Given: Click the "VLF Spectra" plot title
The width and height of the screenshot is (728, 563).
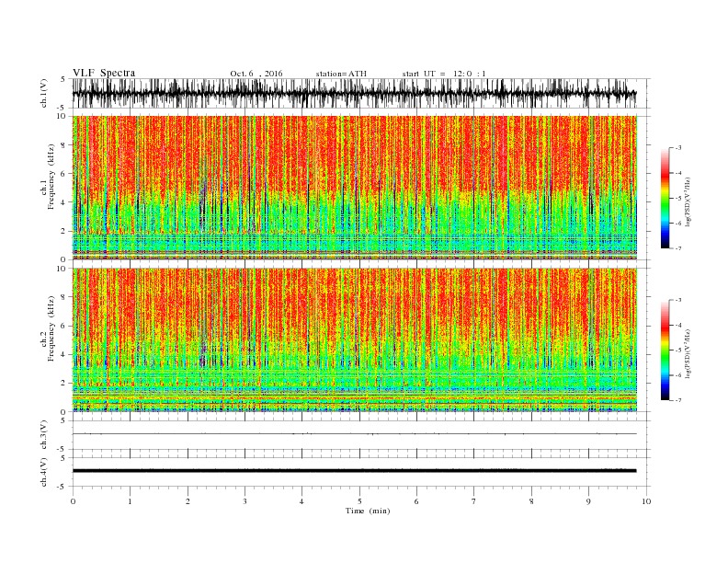Looking at the screenshot, I should (104, 73).
